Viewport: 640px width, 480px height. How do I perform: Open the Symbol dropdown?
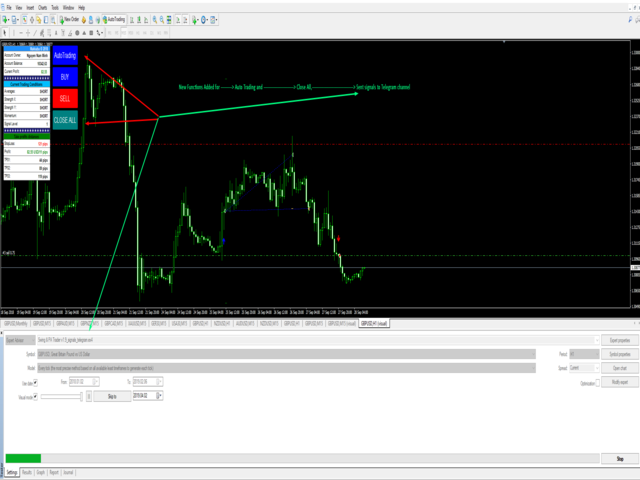(286, 354)
